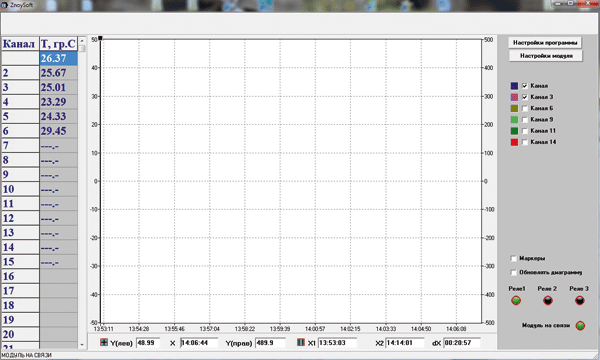
Task: Enable the Канал 6 checkbox
Action: point(525,108)
